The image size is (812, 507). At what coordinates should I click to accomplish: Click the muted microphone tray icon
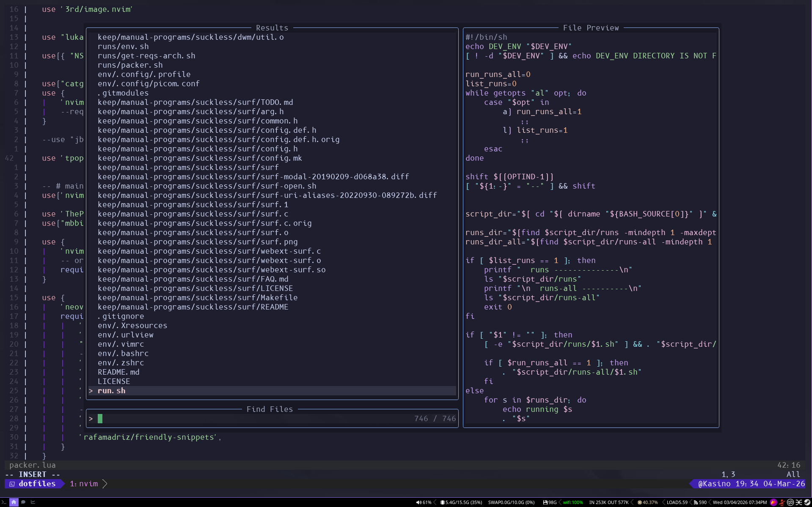pyautogui.click(x=782, y=502)
